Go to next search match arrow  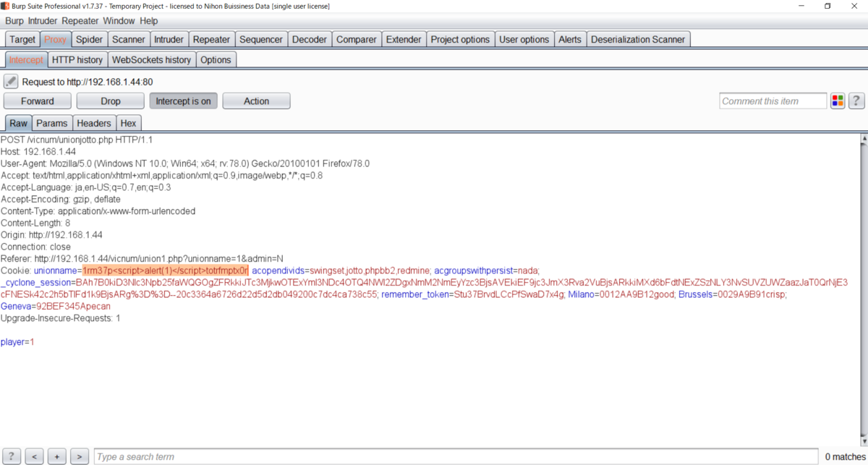coord(80,456)
